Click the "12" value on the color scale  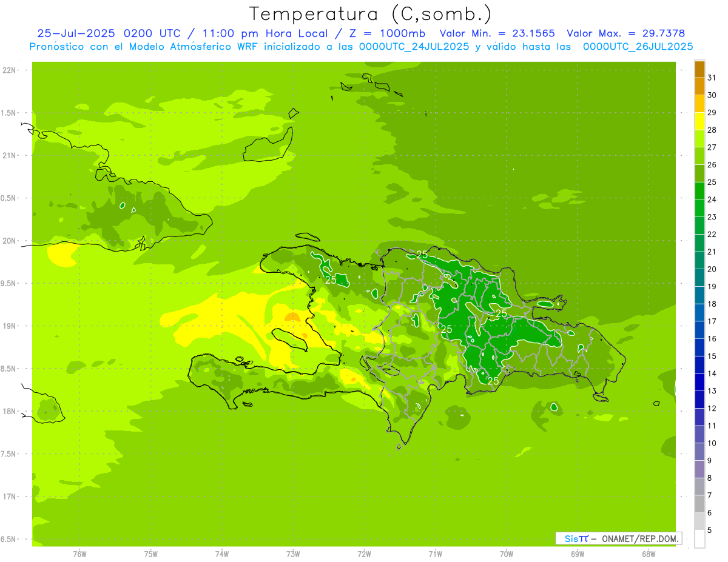[712, 409]
